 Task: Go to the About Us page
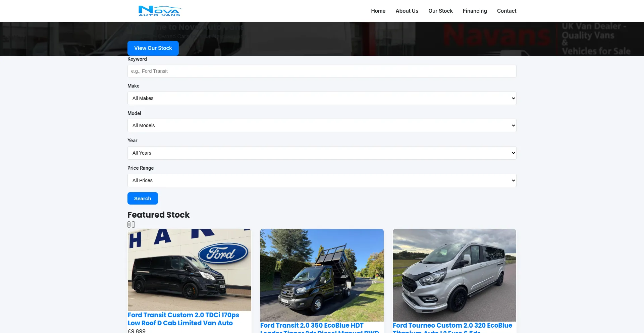[407, 11]
